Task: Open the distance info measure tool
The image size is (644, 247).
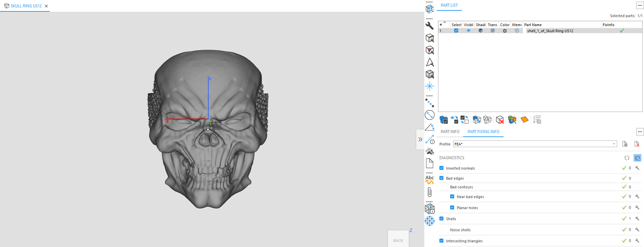Action: coord(430,139)
